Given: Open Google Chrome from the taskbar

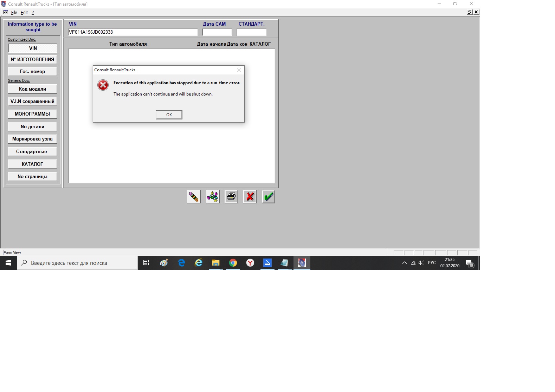Looking at the screenshot, I should coord(233,263).
